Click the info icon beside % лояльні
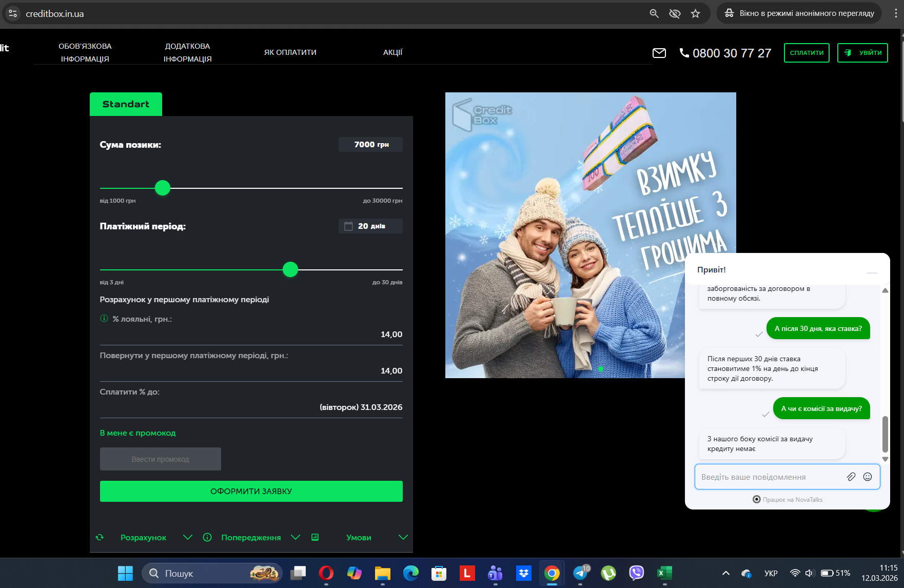This screenshot has height=588, width=904. [x=104, y=318]
